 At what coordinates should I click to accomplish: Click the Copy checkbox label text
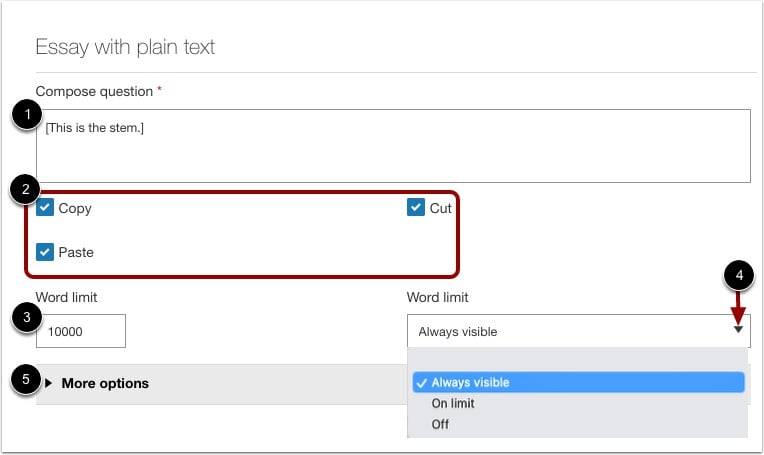tap(75, 208)
